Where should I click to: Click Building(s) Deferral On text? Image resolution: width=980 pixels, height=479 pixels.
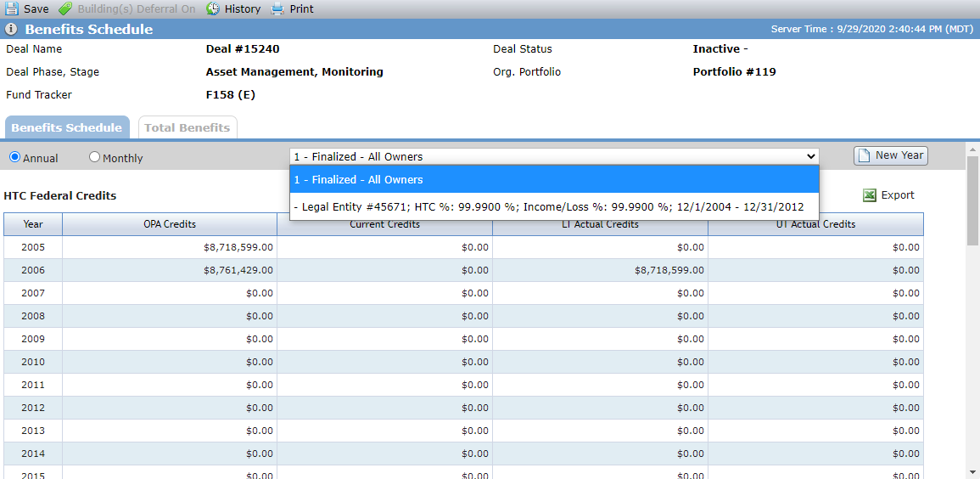(x=137, y=8)
